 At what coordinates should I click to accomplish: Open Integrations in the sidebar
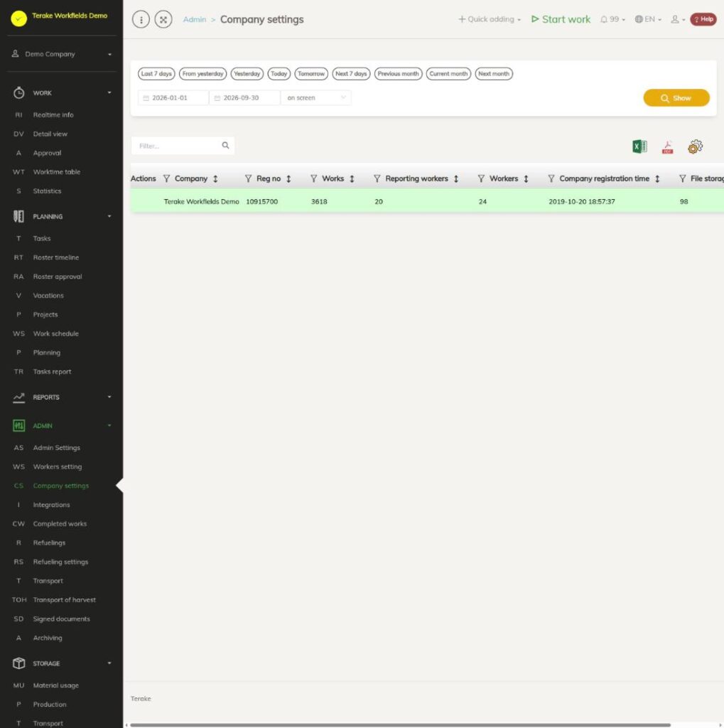point(52,505)
